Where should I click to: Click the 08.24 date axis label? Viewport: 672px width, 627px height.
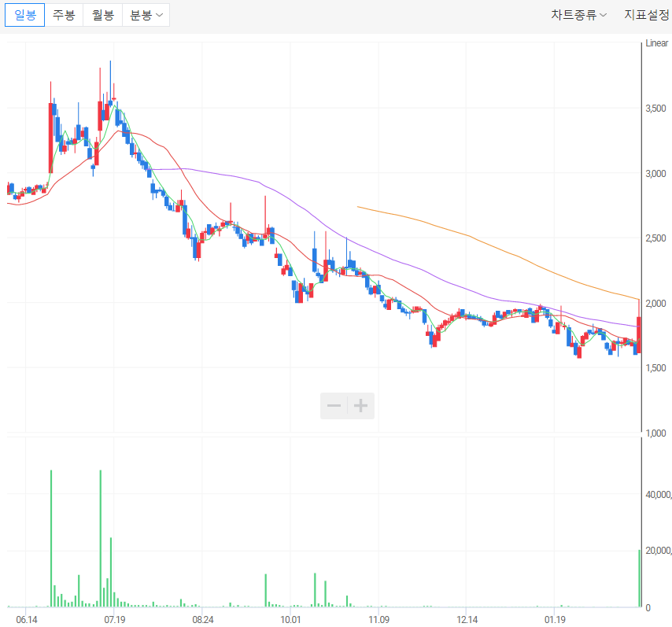(203, 620)
